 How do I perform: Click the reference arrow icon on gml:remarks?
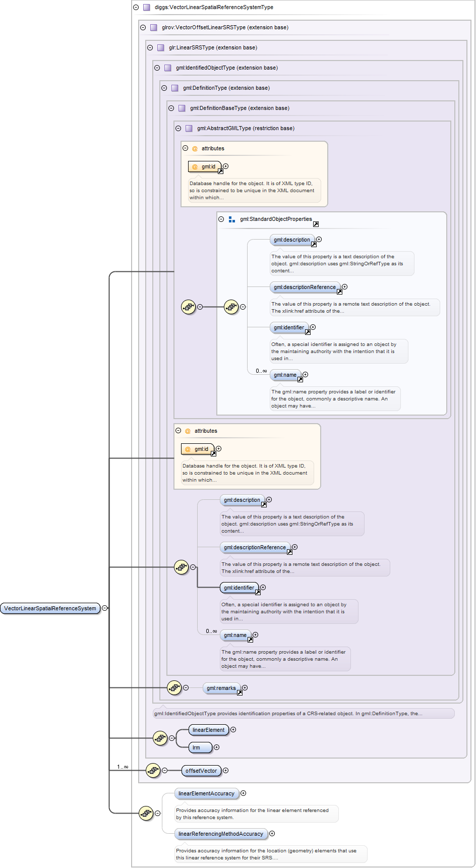click(240, 692)
